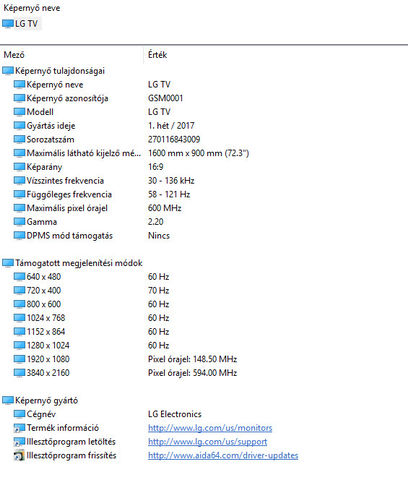Click the icon next to 640 x 480
Screen dimensions: 408x480
click(x=19, y=277)
